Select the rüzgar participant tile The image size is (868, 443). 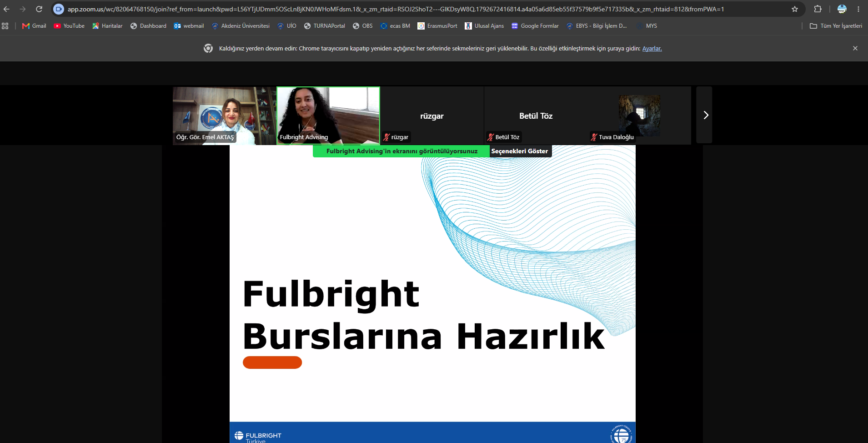tap(432, 116)
